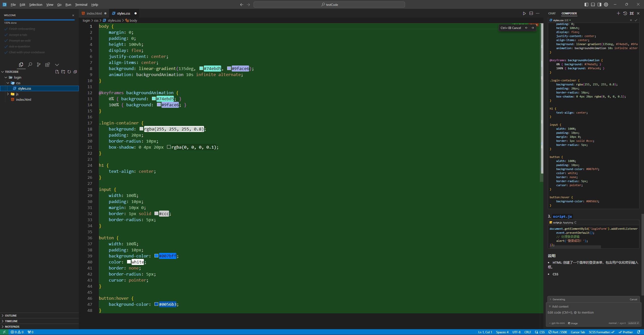Open the Help menu
Image resolution: width=644 pixels, height=335 pixels.
click(95, 5)
